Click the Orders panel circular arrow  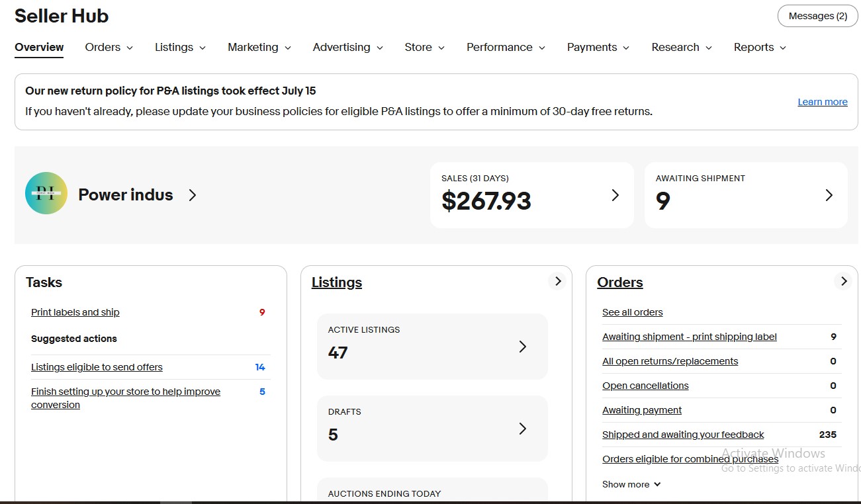(x=843, y=281)
